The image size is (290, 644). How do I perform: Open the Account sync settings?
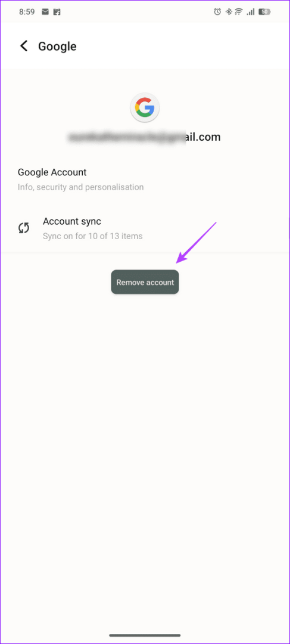tap(145, 228)
